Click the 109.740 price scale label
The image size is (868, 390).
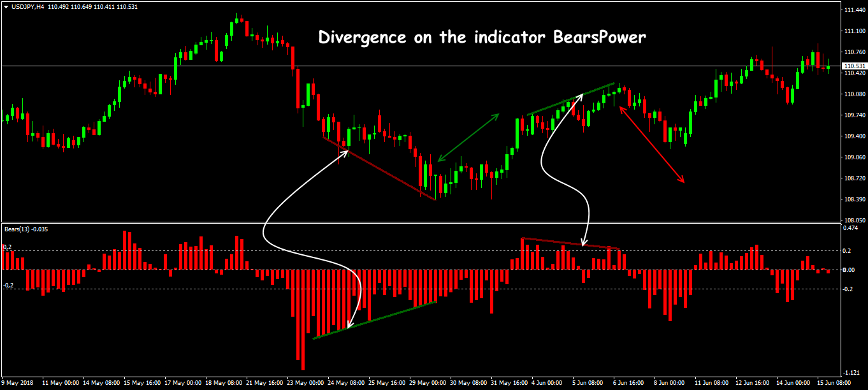coord(853,115)
